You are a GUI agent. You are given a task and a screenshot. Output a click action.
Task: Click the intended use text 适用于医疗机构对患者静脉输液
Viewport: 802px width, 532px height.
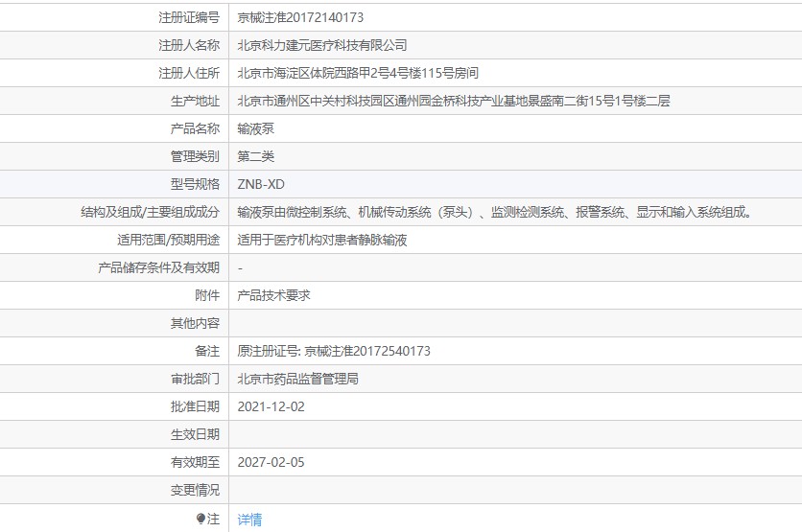click(322, 240)
